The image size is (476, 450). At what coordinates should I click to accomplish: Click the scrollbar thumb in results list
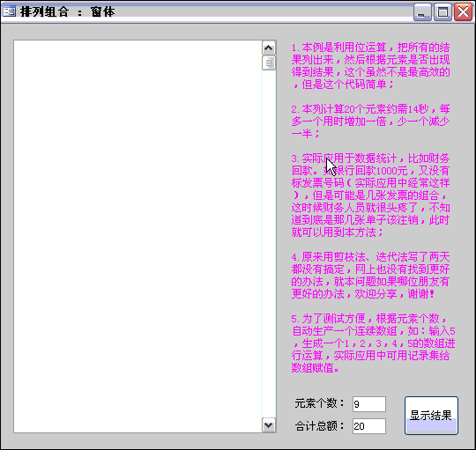(269, 63)
